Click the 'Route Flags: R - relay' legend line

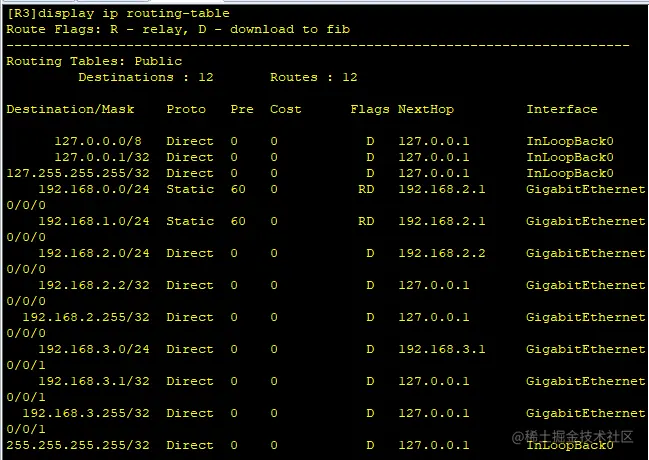click(178, 29)
